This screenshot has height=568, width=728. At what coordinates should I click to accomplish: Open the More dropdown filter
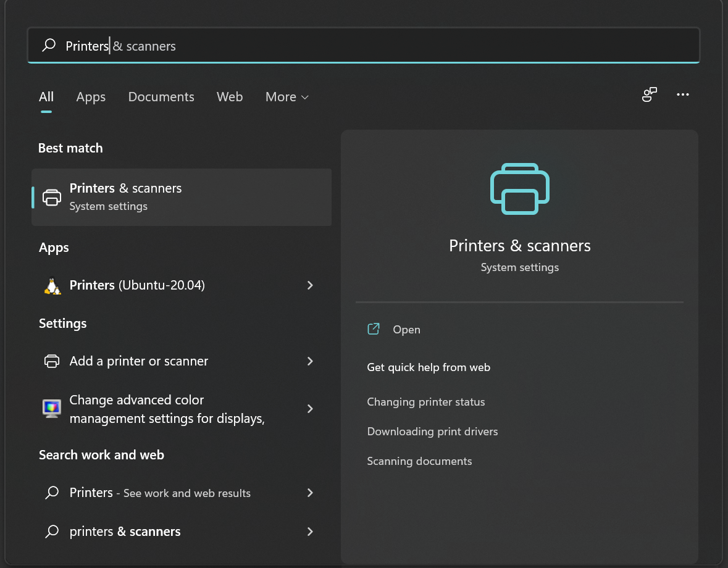pyautogui.click(x=287, y=96)
